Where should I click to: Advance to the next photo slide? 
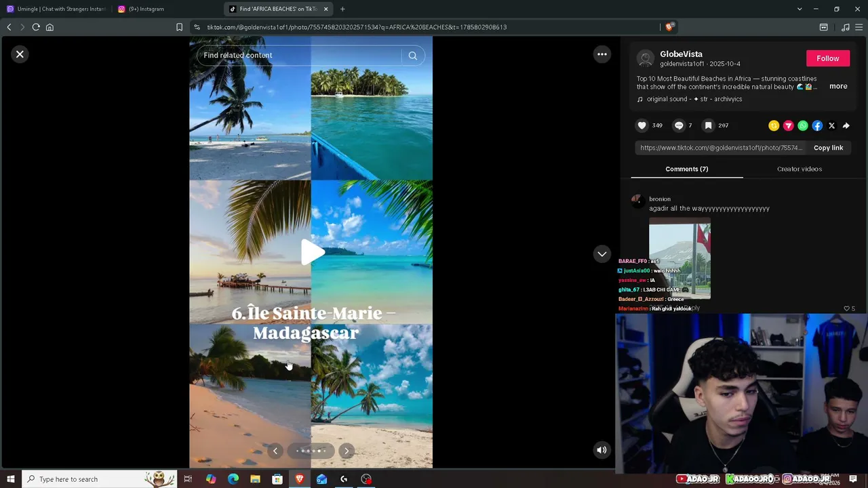(347, 451)
